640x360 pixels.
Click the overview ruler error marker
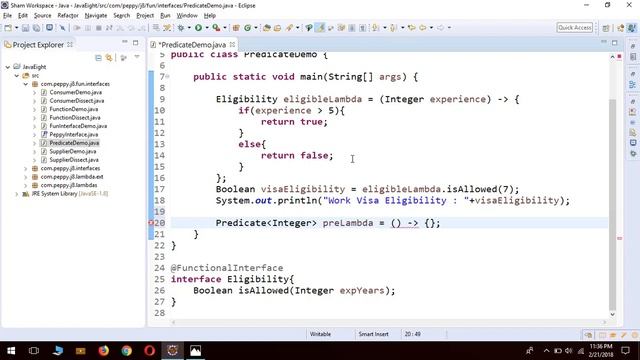point(620,238)
